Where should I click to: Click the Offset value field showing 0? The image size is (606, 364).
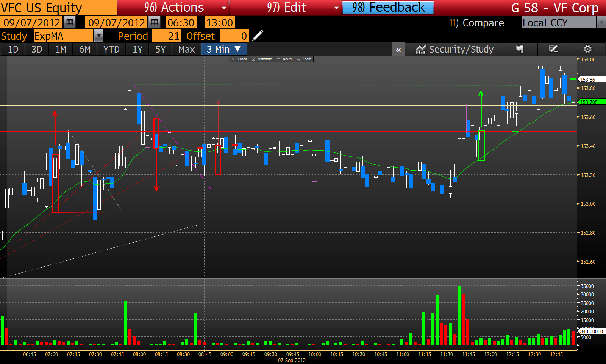[234, 36]
